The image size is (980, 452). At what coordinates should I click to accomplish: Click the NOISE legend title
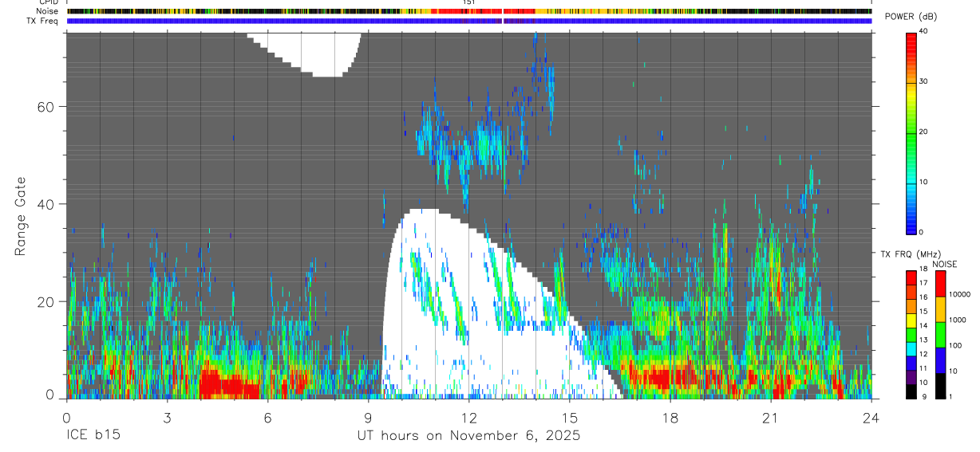(x=946, y=265)
